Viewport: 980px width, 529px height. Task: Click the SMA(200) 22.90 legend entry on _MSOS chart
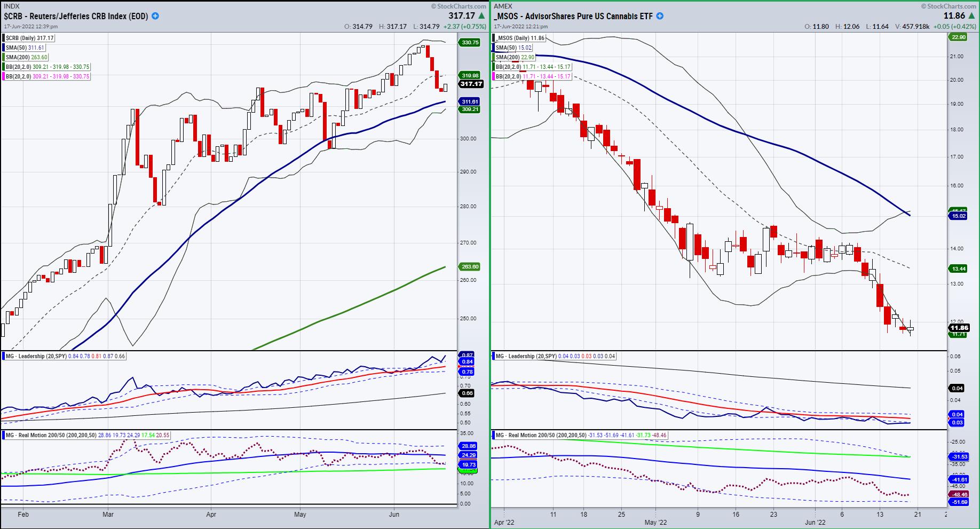click(513, 57)
